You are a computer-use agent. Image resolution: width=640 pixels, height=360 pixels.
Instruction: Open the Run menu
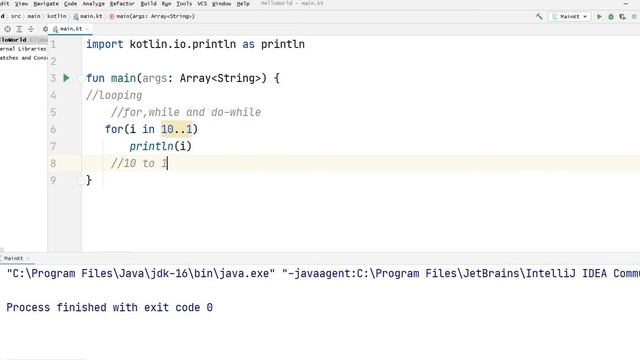166,4
